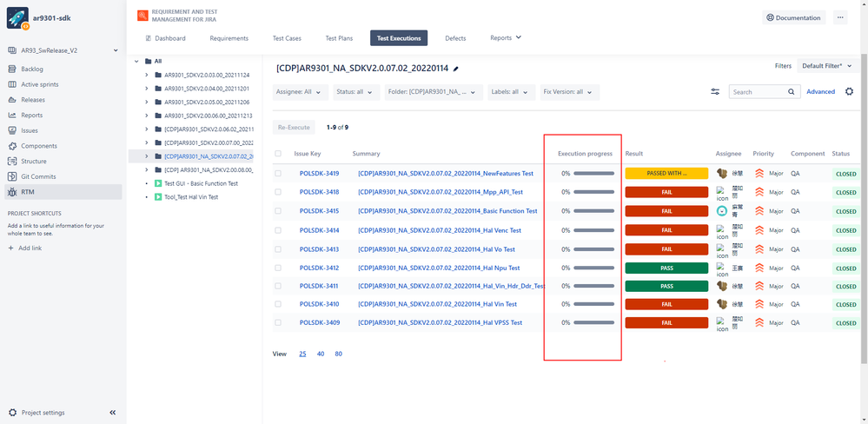Click the progress bar for POLSDK-3409
The width and height of the screenshot is (868, 424).
click(593, 322)
